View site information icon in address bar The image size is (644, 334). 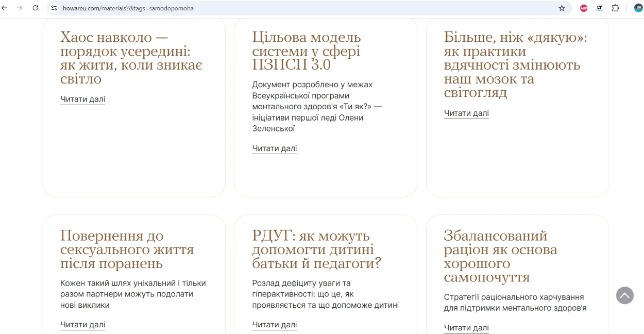(54, 8)
